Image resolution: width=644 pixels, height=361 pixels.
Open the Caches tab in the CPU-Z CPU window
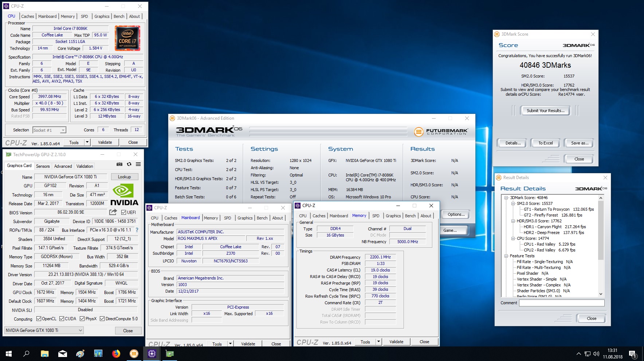tap(27, 16)
